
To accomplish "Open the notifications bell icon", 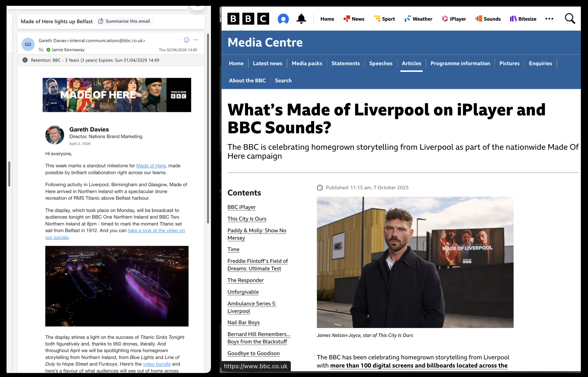I will tap(301, 19).
